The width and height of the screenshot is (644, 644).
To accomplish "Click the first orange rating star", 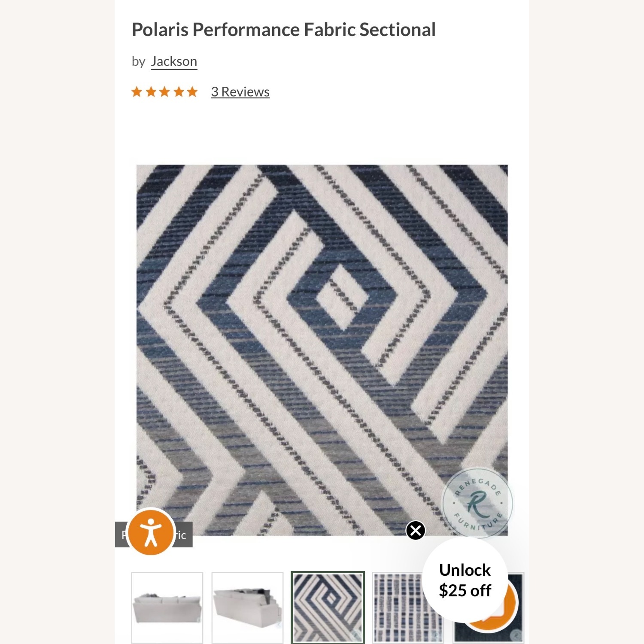I will (x=137, y=91).
